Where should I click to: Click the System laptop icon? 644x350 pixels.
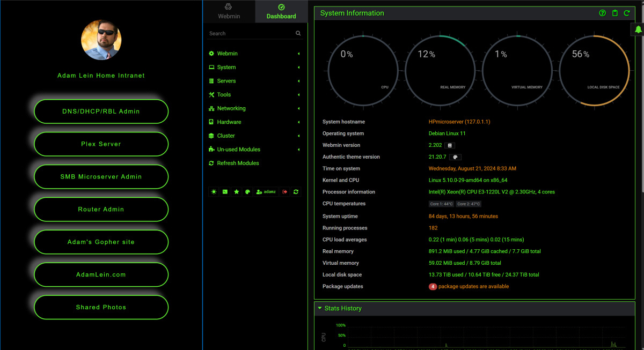[x=211, y=68]
